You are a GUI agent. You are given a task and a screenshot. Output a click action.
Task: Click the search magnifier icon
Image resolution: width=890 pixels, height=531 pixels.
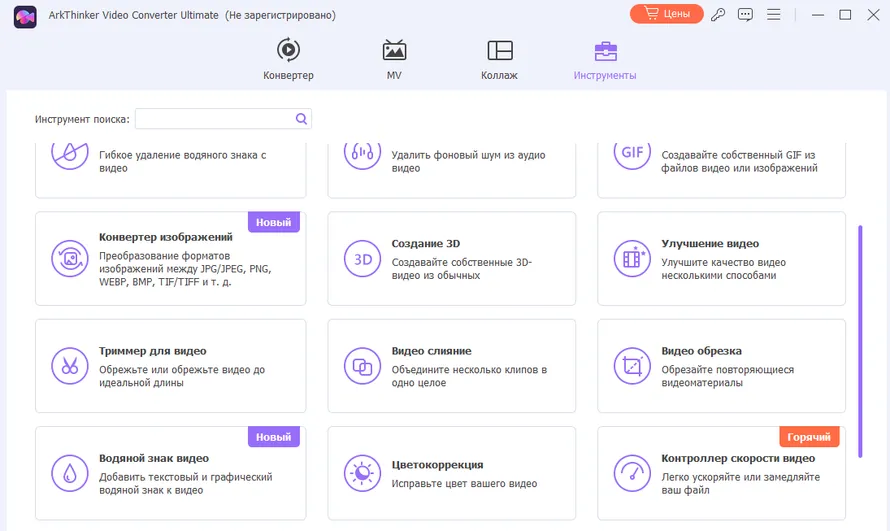click(x=301, y=119)
